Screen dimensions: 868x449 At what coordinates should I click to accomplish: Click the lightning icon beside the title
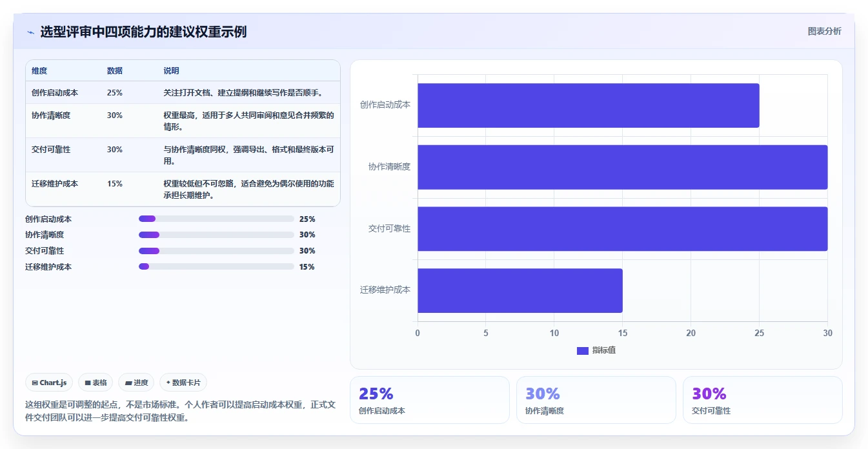[30, 32]
